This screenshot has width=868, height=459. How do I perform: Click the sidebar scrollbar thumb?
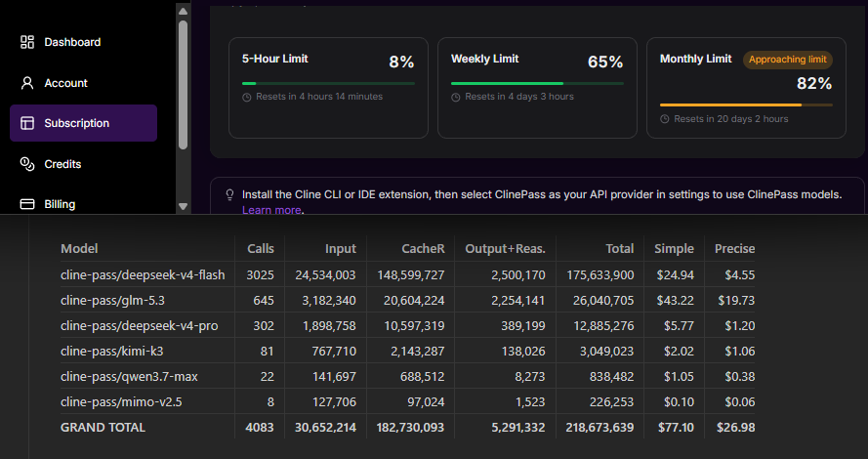pyautogui.click(x=184, y=85)
